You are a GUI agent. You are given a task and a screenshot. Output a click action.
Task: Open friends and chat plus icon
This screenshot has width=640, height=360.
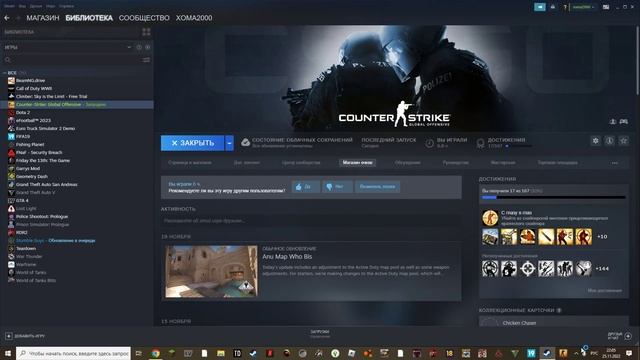click(x=628, y=336)
